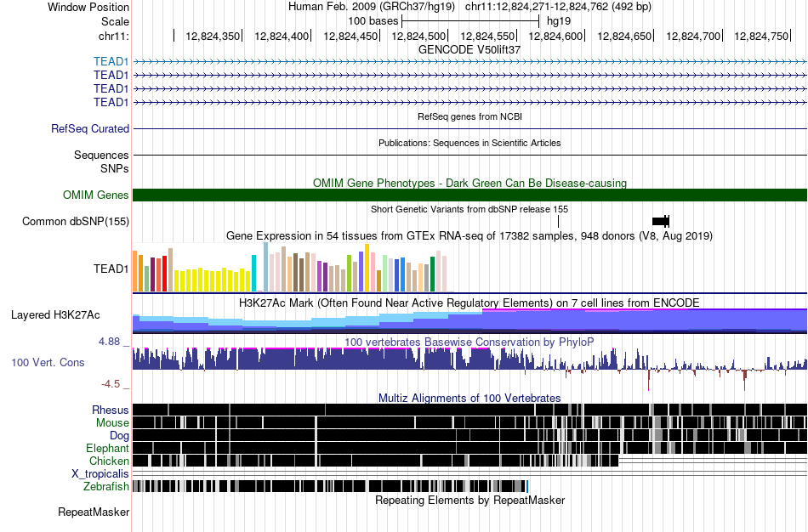
Task: Click the hg19 label next to the scale bar
Action: [559, 21]
